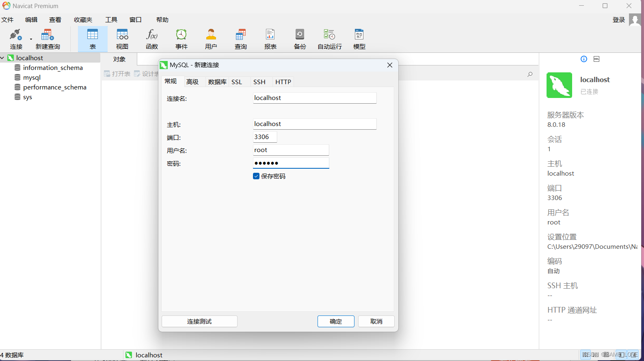Image resolution: width=644 pixels, height=361 pixels.
Task: Click the 打开表 (Open Table) icon
Action: click(117, 74)
